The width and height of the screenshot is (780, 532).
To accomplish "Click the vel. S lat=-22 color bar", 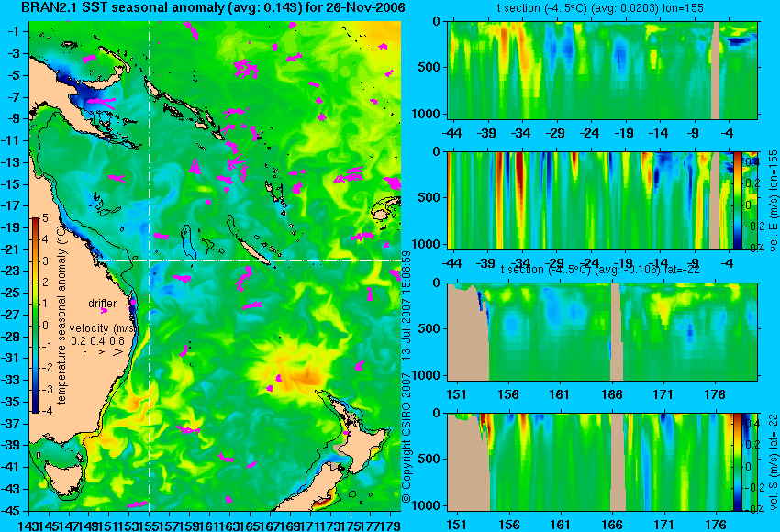I will coord(737,462).
